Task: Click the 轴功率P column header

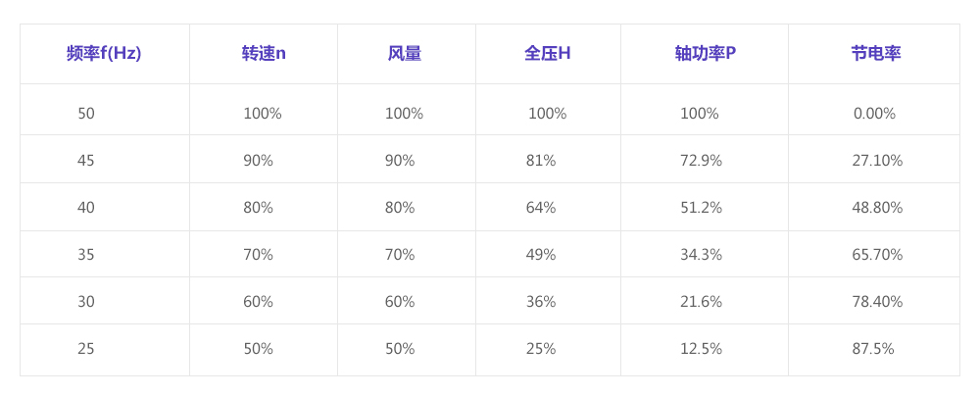Action: pyautogui.click(x=705, y=54)
